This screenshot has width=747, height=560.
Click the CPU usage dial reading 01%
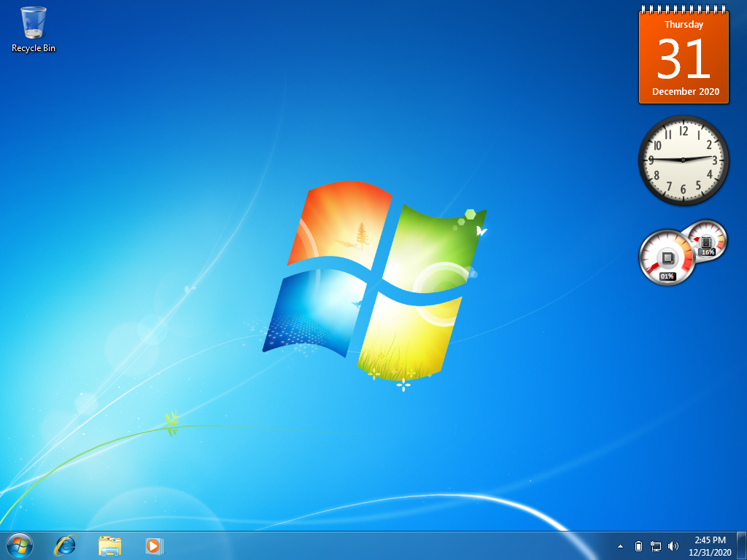pyautogui.click(x=667, y=257)
